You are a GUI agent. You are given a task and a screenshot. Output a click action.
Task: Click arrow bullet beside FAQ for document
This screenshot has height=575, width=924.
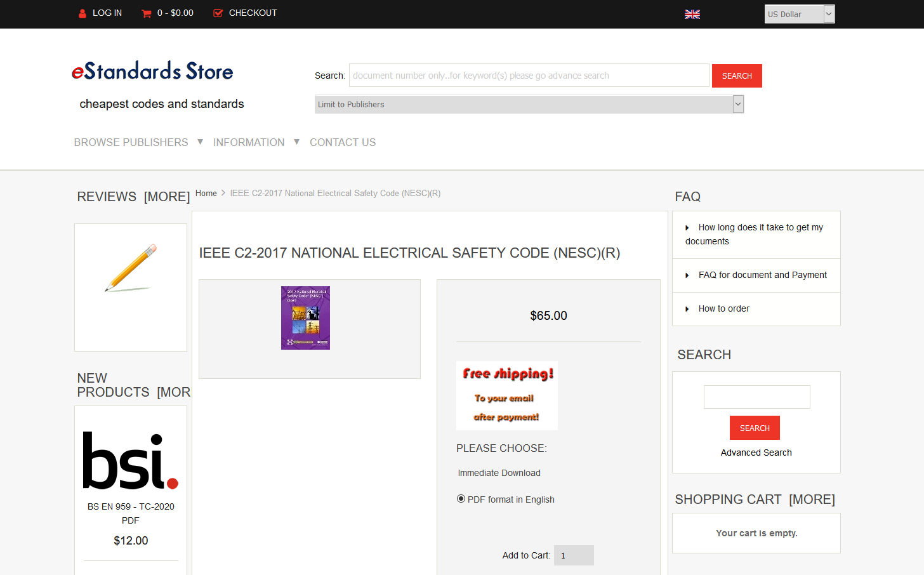[687, 275]
